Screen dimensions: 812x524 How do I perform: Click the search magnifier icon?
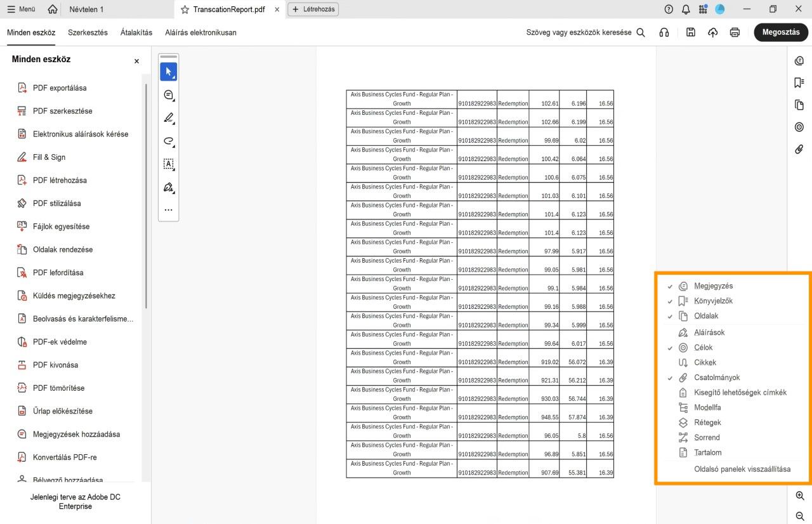(641, 32)
